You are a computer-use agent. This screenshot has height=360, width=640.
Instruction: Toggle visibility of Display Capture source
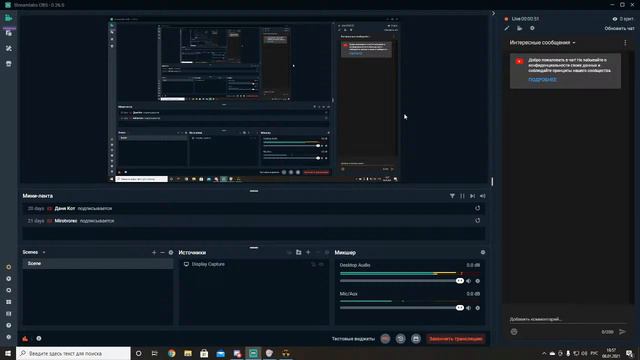[x=322, y=264]
